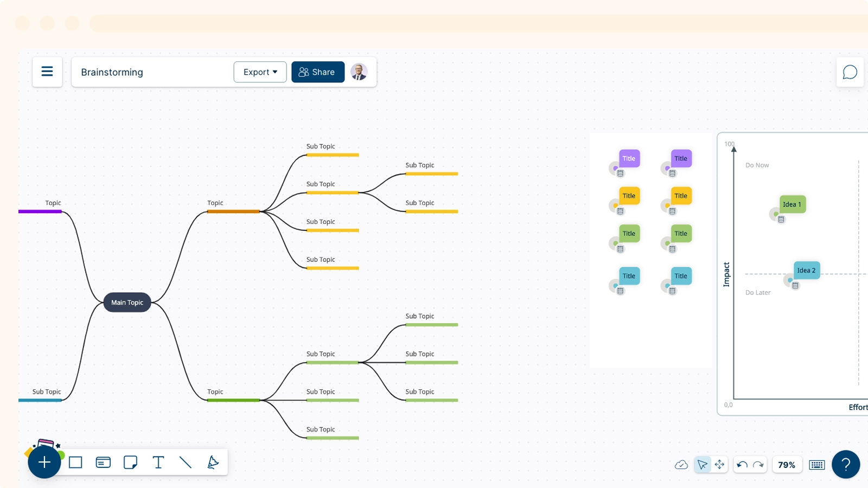Select the card tool in the toolbar
Viewport: 868px width, 488px height.
pos(103,463)
